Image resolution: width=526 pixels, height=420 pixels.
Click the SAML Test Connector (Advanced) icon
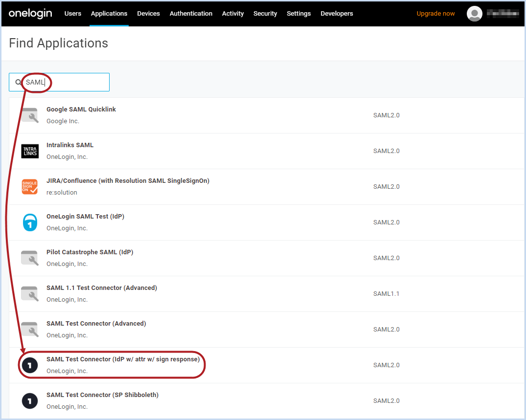pyautogui.click(x=30, y=330)
